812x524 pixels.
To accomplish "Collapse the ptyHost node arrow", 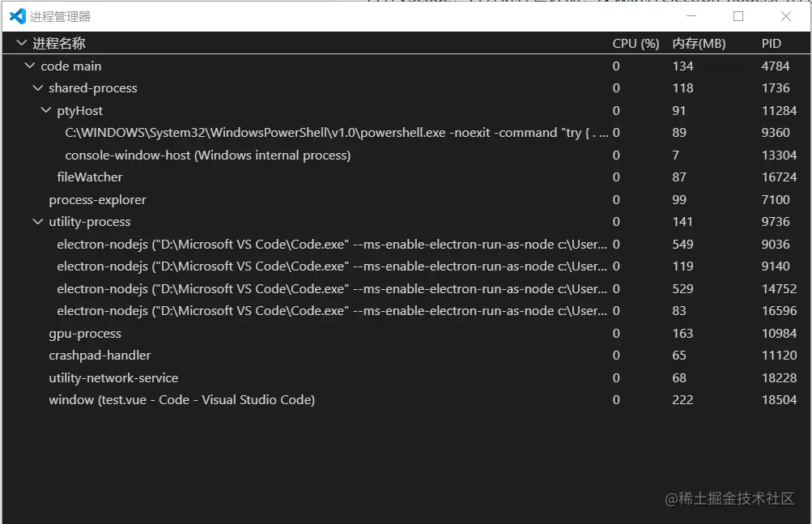I will click(x=46, y=111).
